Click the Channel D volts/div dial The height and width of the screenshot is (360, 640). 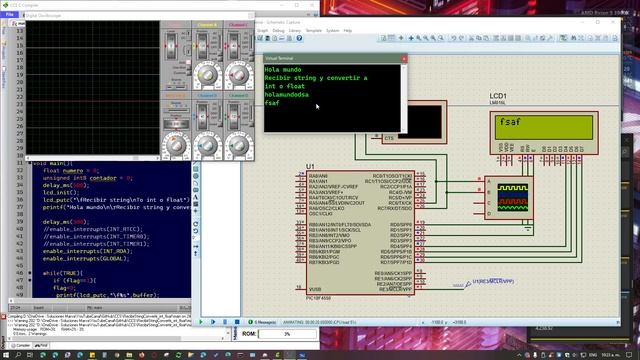(239, 145)
